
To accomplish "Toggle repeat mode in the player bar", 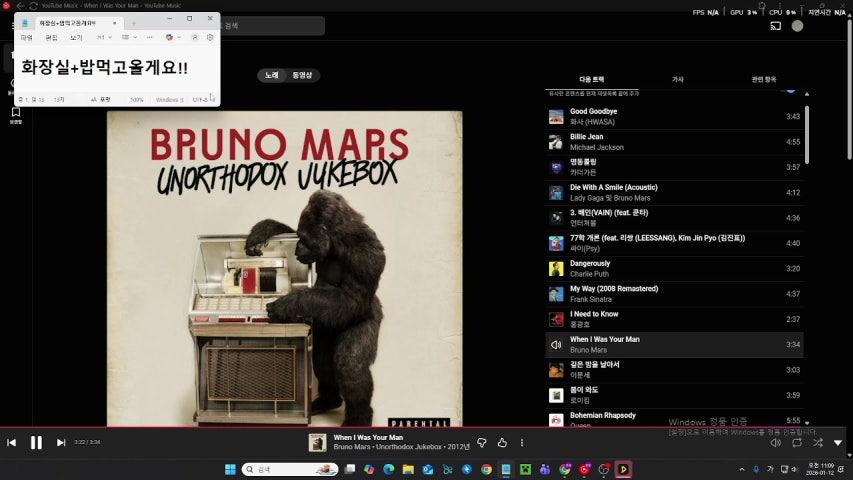I will [x=796, y=442].
